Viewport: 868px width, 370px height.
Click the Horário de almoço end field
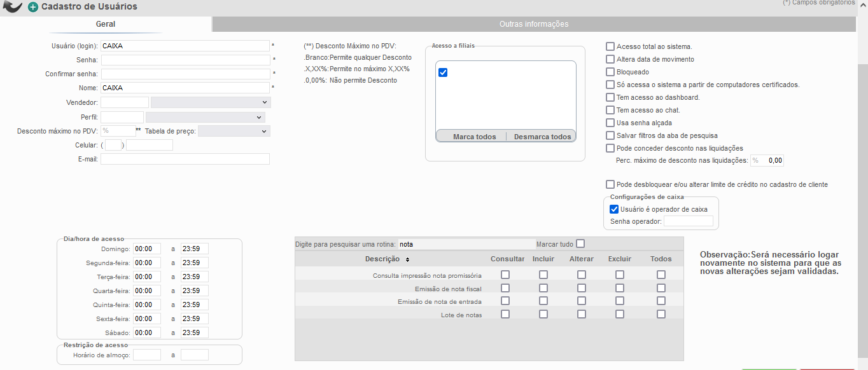pyautogui.click(x=195, y=355)
